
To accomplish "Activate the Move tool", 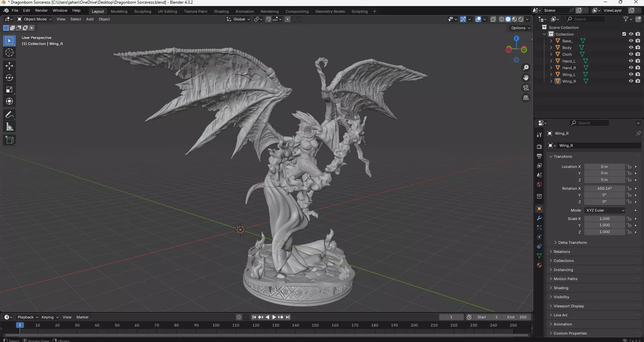I will pos(9,66).
